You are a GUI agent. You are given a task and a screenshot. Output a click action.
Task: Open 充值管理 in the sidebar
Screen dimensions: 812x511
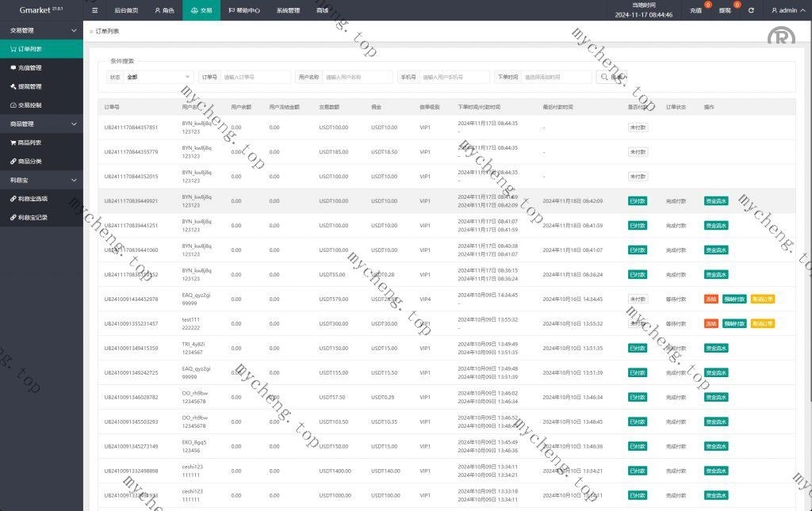tap(29, 67)
